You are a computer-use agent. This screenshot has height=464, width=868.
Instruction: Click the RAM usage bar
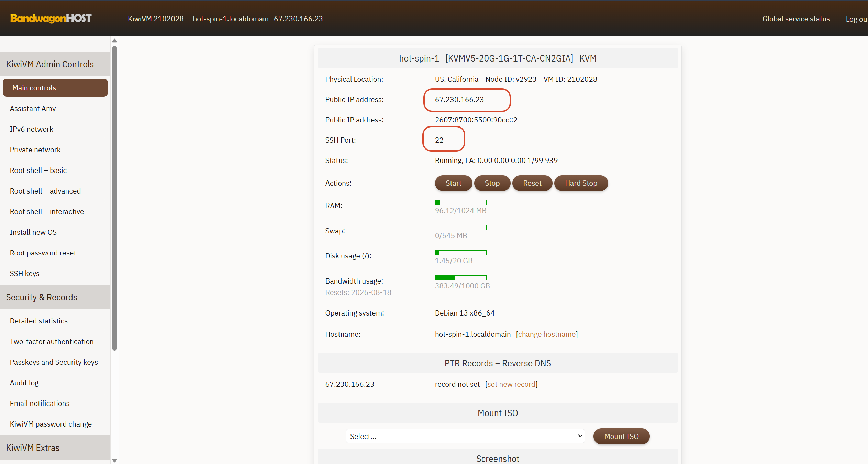(x=461, y=202)
